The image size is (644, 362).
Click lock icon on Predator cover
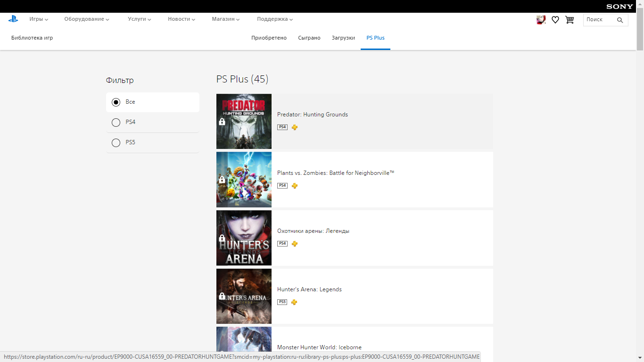(222, 122)
